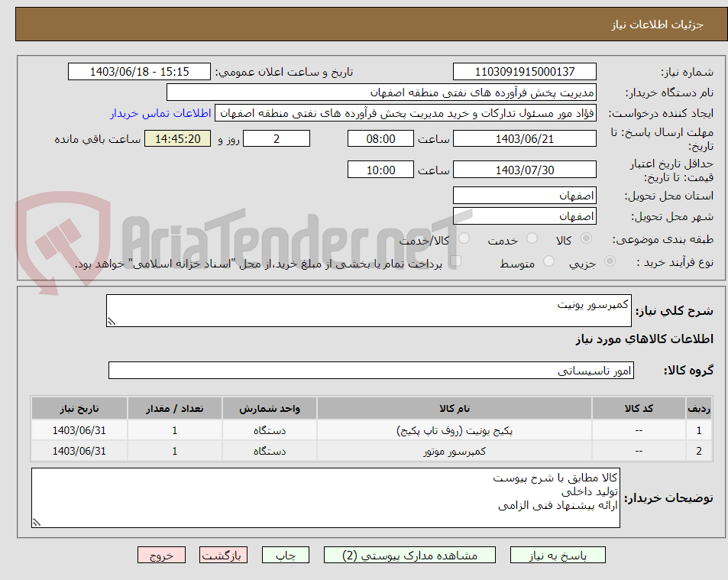Click the price validity date 1403/07/30
The image size is (728, 580).
click(525, 170)
